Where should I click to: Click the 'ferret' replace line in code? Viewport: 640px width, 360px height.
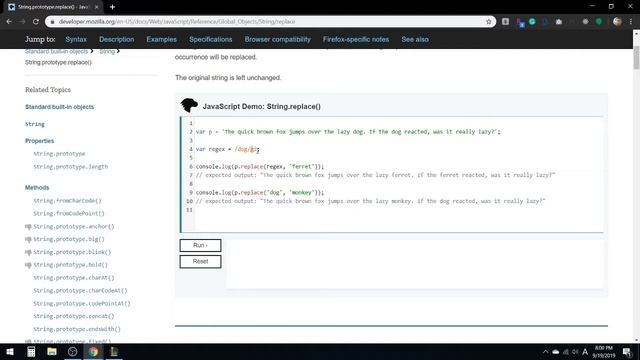(x=260, y=167)
